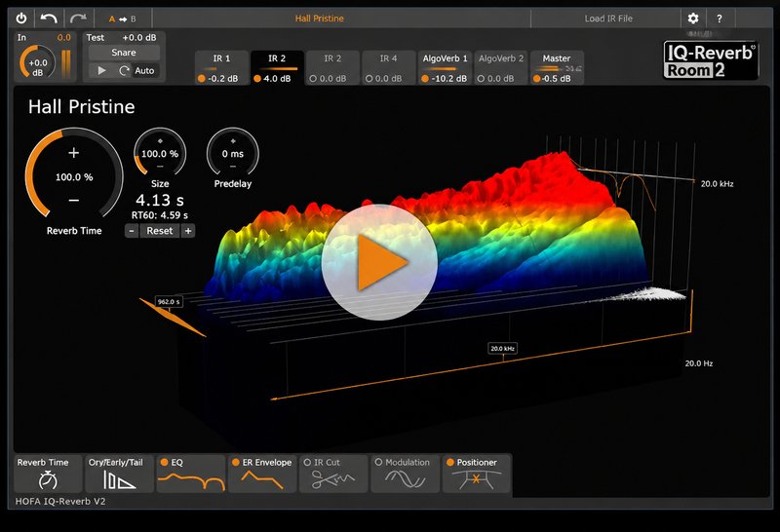The width and height of the screenshot is (780, 532).
Task: Disable the EQ orange toggle dot
Action: pos(164,462)
